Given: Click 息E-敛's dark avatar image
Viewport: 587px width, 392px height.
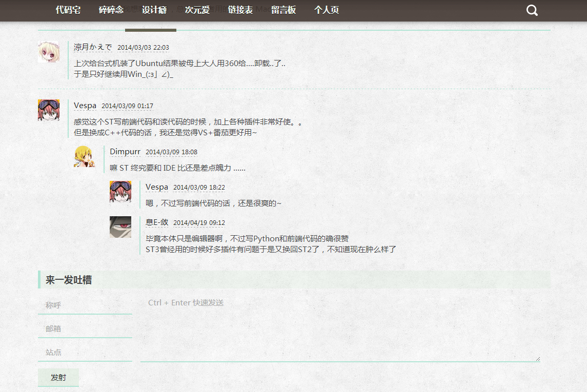Looking at the screenshot, I should click(120, 227).
